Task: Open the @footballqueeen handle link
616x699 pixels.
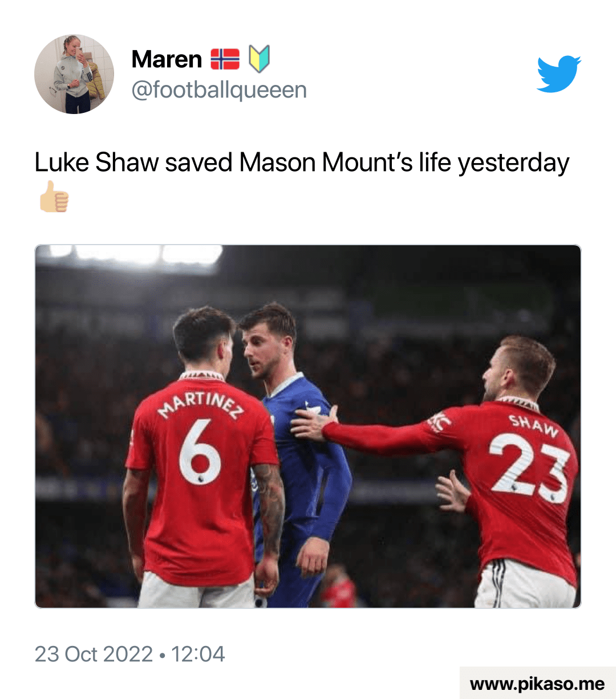Action: click(219, 90)
